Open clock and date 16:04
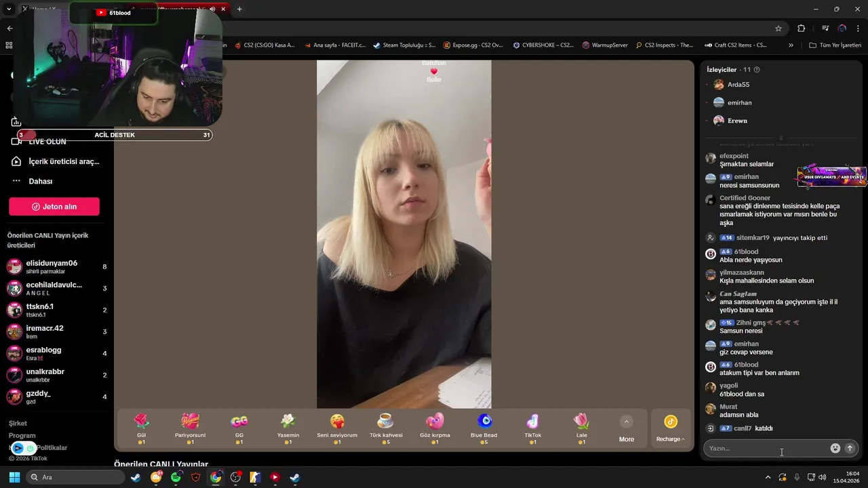868x488 pixels. coord(847,477)
